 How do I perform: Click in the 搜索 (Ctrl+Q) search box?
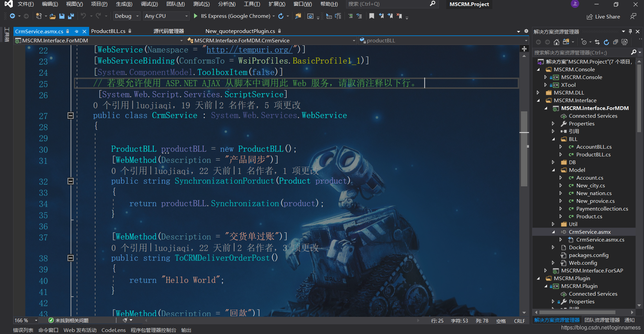point(392,4)
